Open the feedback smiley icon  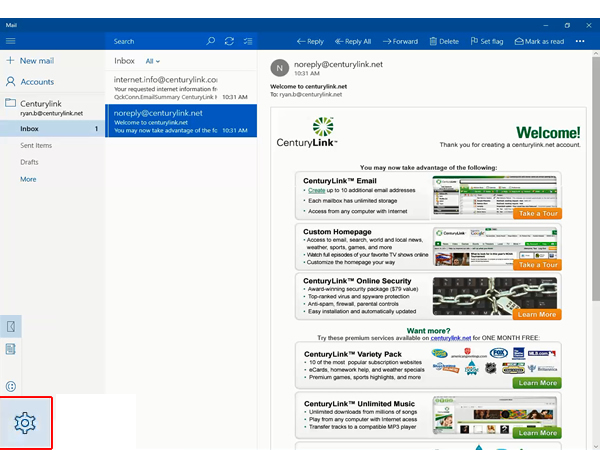click(11, 386)
